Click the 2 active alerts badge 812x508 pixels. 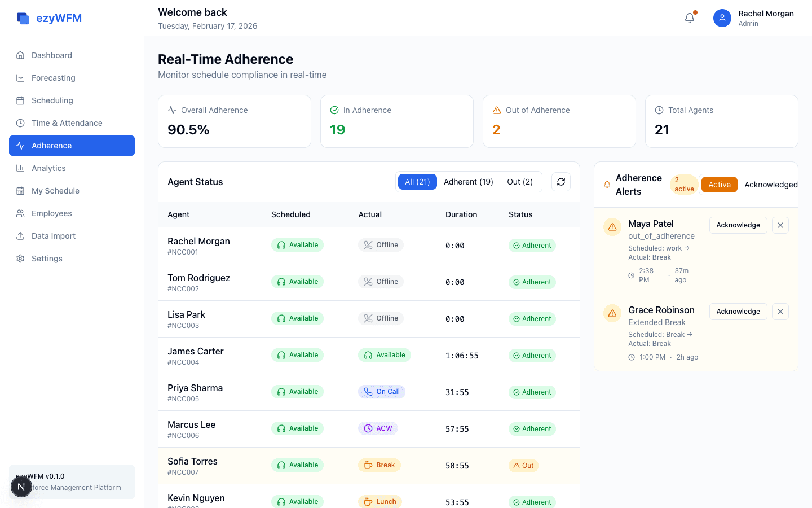[683, 185]
